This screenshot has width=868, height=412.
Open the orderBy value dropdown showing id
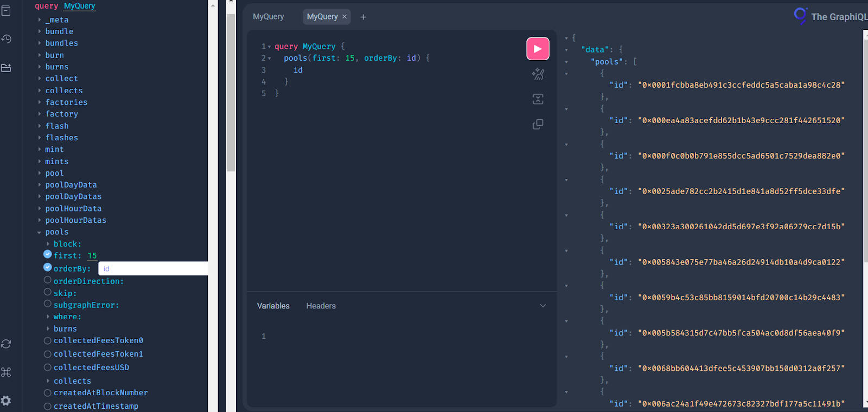153,269
